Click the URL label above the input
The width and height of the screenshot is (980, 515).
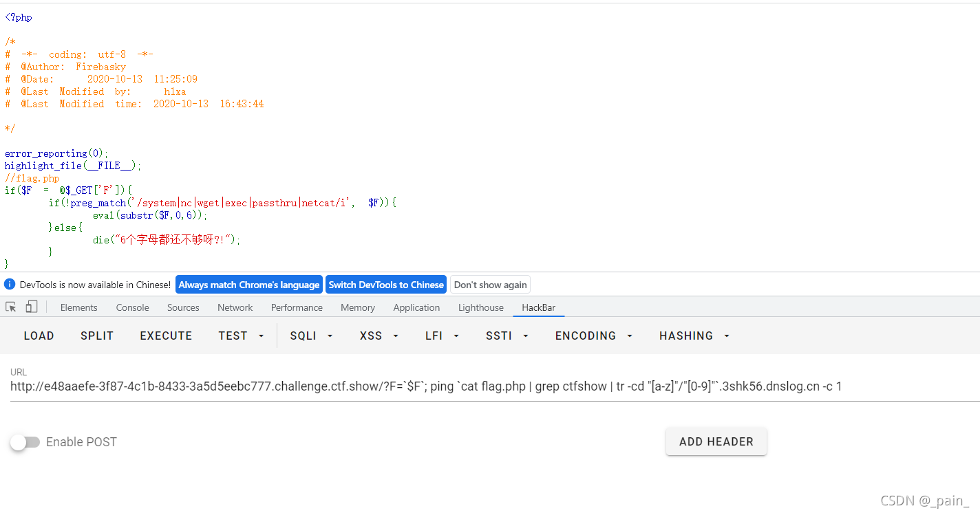(18, 372)
